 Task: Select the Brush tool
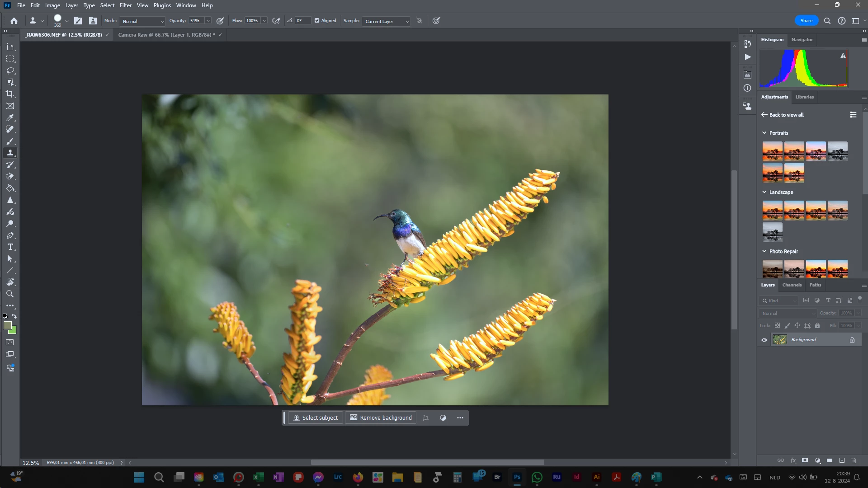[x=10, y=141]
